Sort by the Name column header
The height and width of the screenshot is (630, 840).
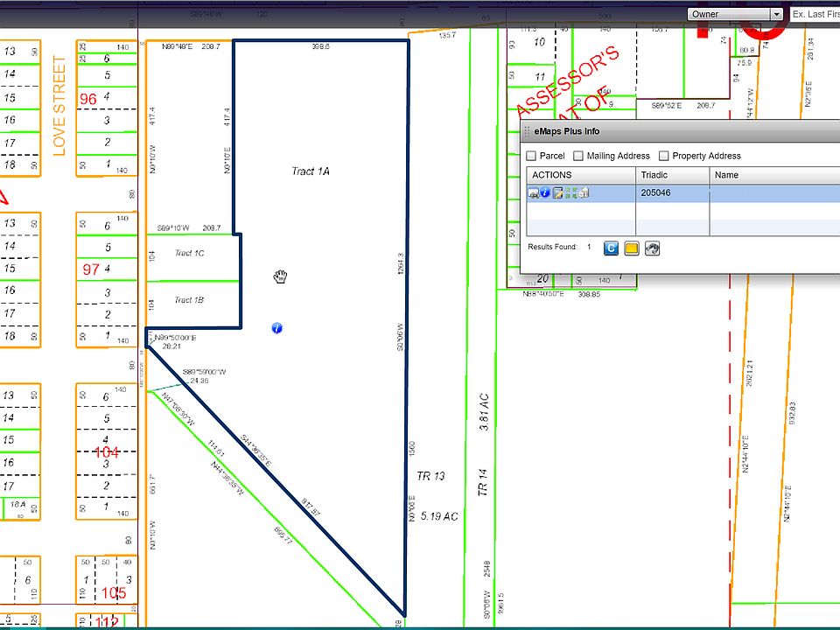[774, 175]
